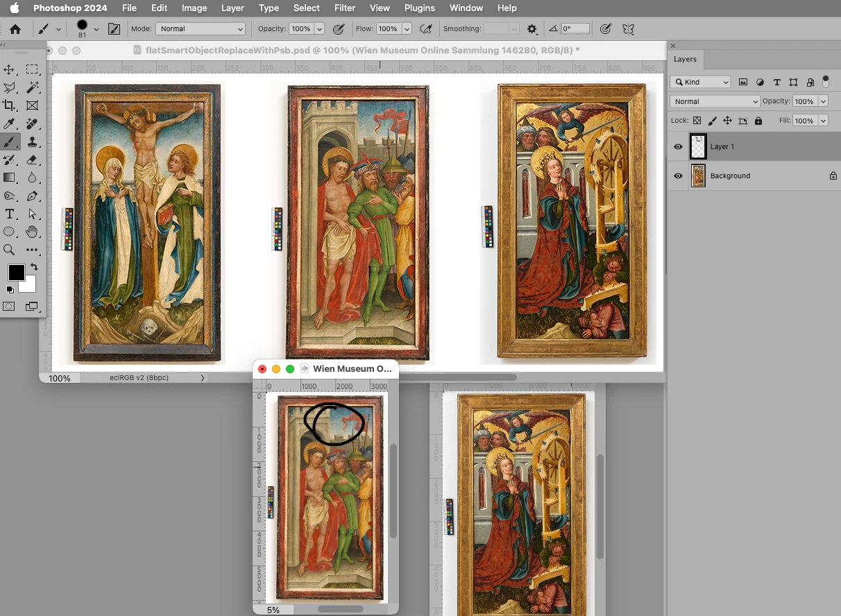Select the Rectangular Marquee tool
The image size is (841, 616).
32,69
